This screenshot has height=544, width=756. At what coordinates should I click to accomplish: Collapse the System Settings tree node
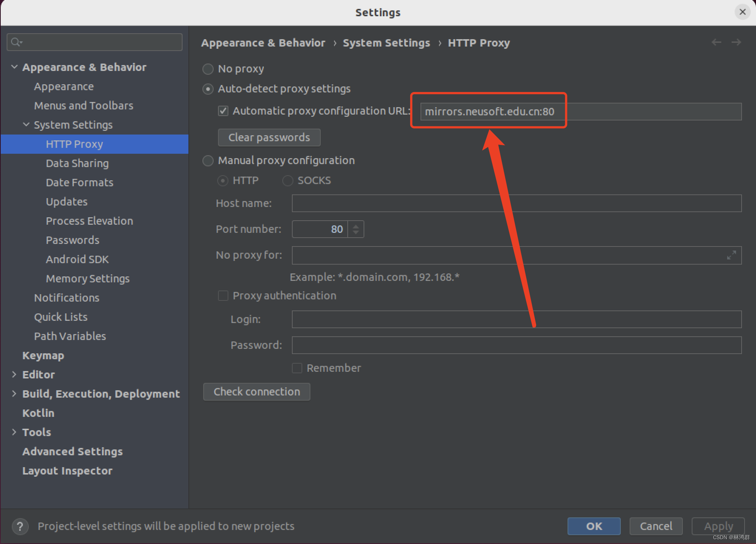pos(26,125)
